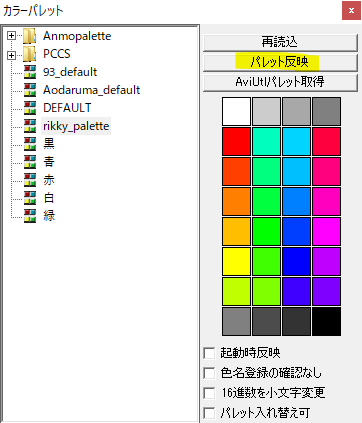Select the 緑 palette name
The width and height of the screenshot is (362, 423).
[49, 216]
